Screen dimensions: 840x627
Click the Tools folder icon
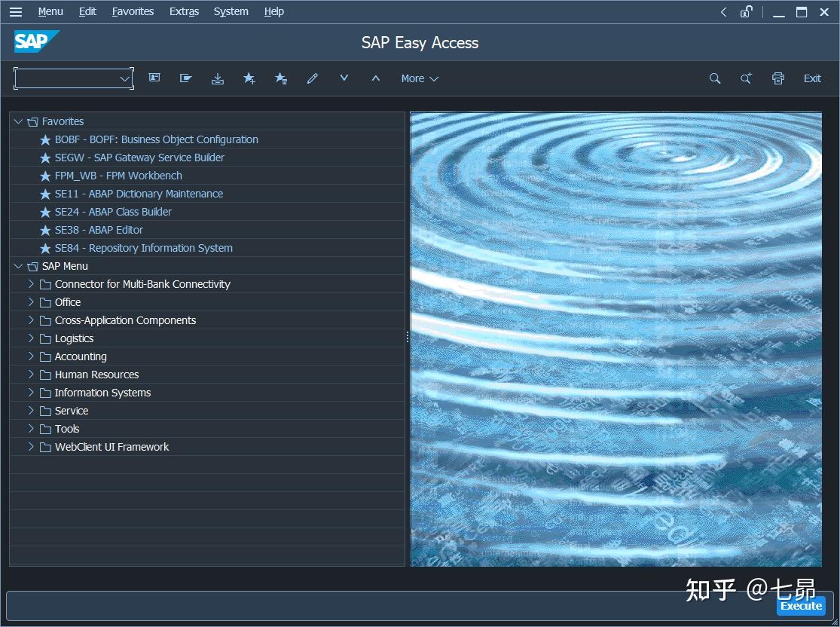(x=45, y=430)
